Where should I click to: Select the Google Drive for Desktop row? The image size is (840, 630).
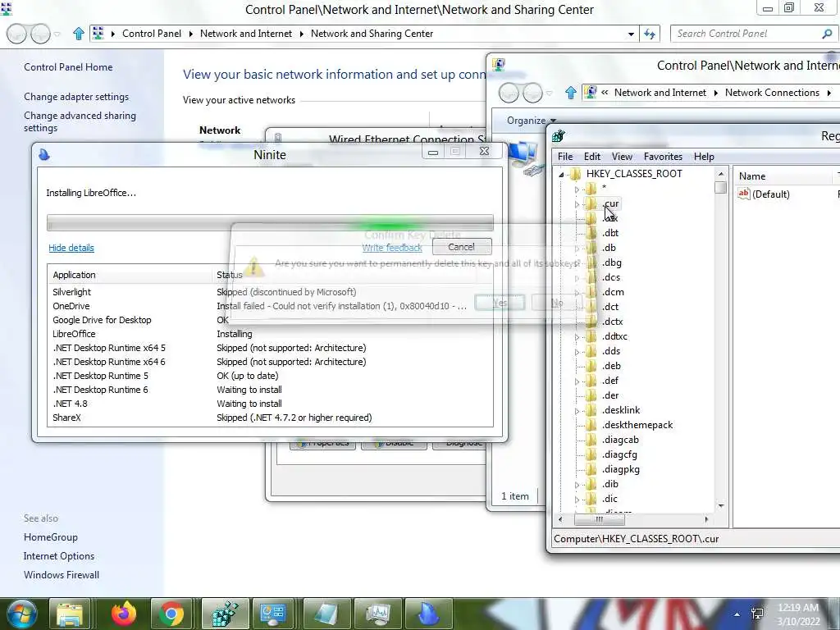270,320
